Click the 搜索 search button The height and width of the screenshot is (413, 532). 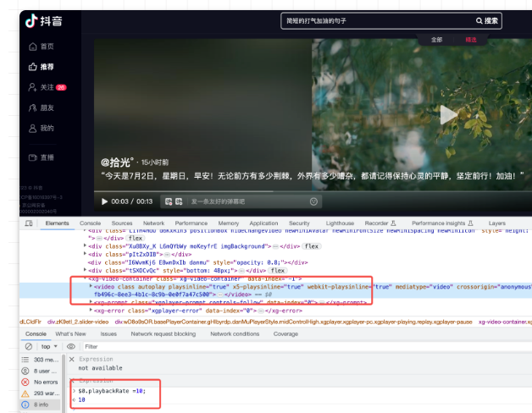click(487, 20)
